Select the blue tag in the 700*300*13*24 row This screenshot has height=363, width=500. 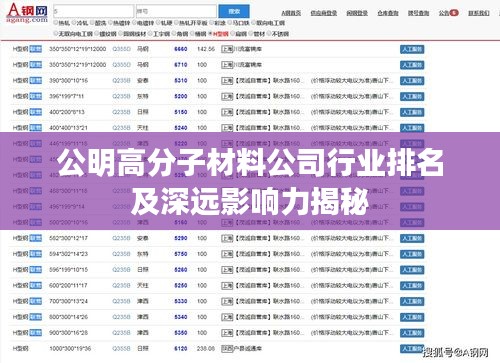point(36,301)
